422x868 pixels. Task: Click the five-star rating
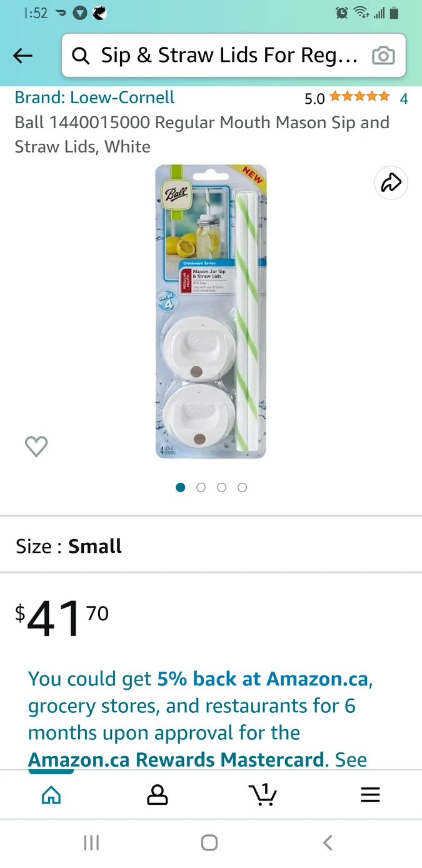[359, 97]
